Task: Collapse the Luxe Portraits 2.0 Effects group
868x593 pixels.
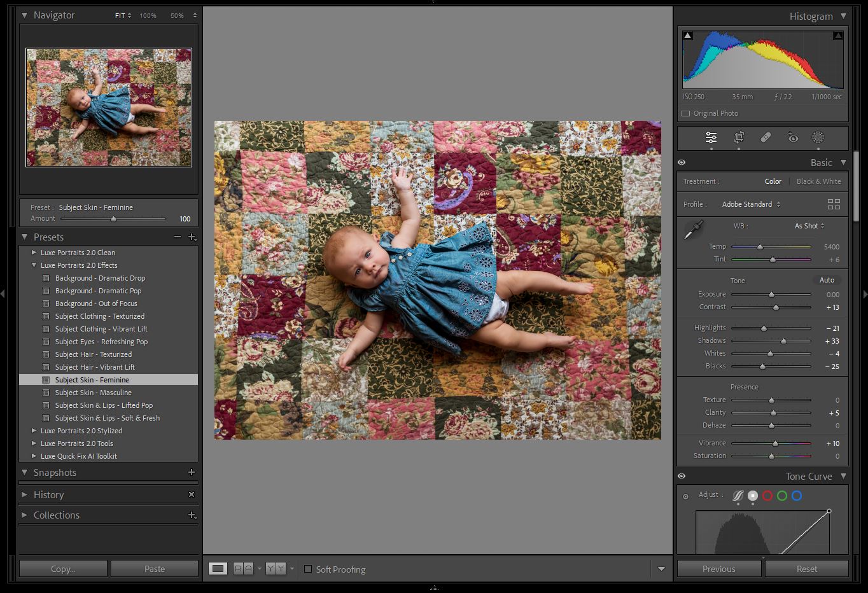Action: 35,265
